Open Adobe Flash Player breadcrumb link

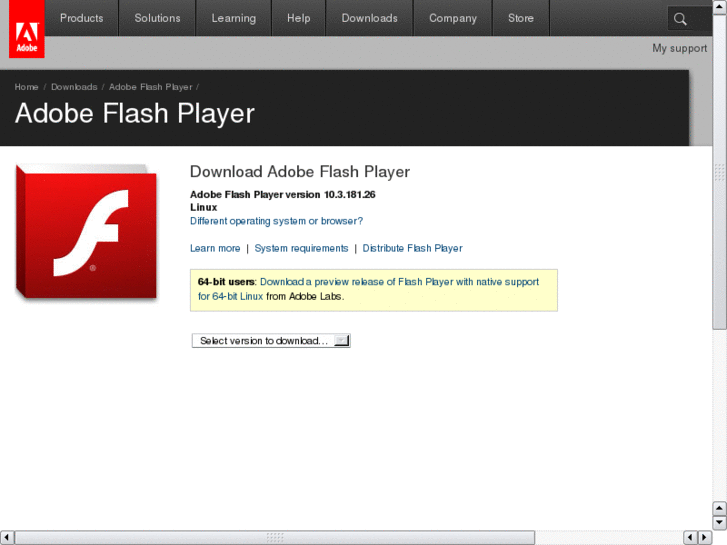pos(150,87)
